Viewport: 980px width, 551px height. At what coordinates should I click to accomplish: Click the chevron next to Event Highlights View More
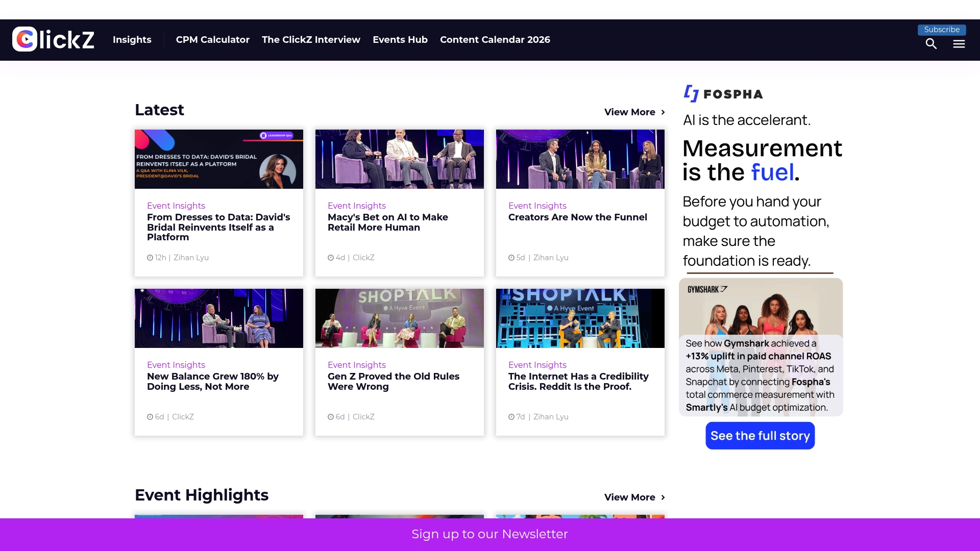pyautogui.click(x=663, y=497)
